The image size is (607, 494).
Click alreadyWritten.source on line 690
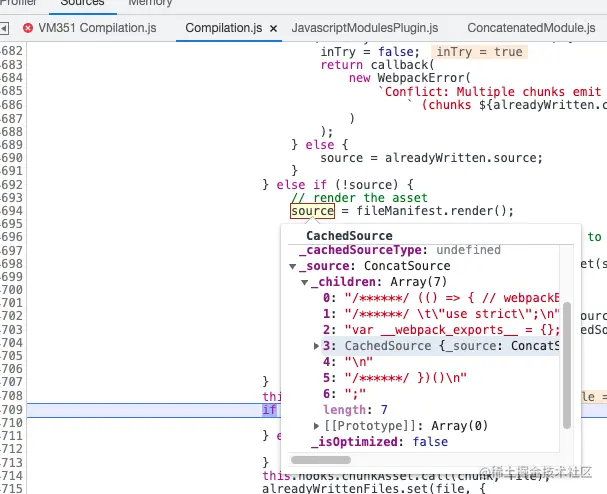tap(463, 158)
